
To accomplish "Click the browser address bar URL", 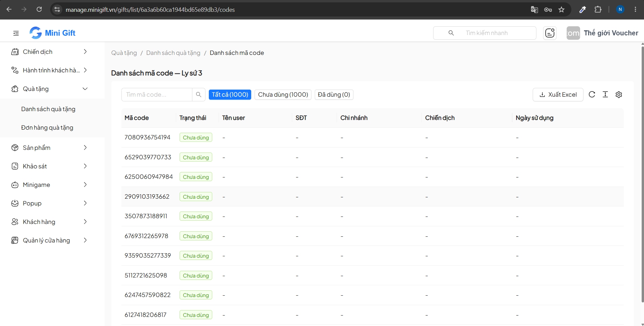I will click(150, 10).
